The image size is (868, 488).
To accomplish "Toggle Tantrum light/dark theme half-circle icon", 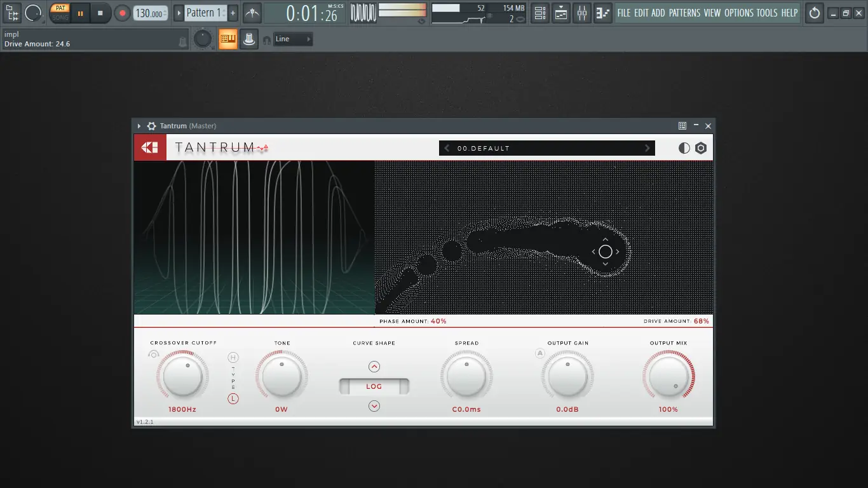I will (684, 148).
